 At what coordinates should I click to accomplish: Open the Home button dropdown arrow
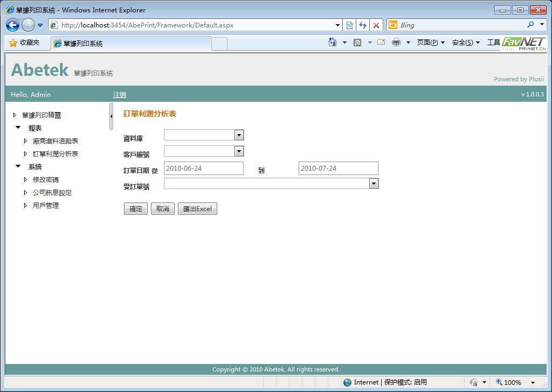[344, 43]
